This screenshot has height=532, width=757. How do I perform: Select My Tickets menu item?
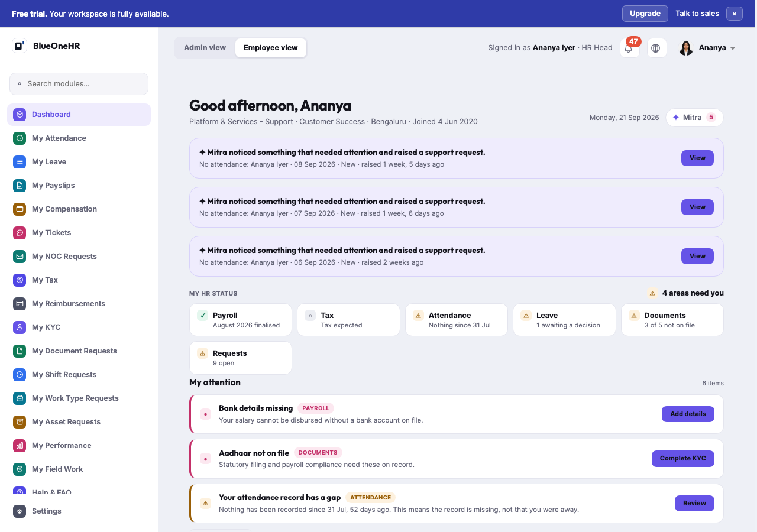tap(79, 233)
